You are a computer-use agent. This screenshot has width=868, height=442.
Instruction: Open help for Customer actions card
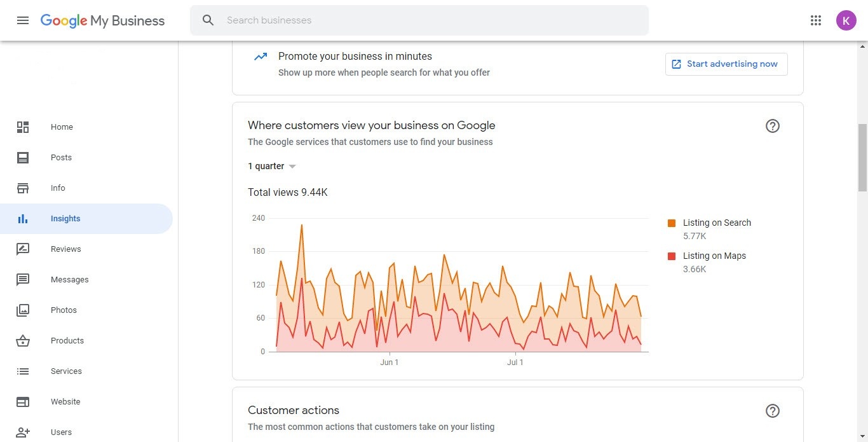tap(772, 411)
